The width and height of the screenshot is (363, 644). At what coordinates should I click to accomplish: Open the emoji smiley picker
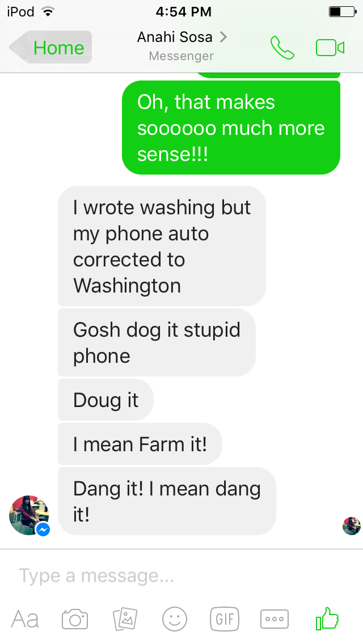175,619
